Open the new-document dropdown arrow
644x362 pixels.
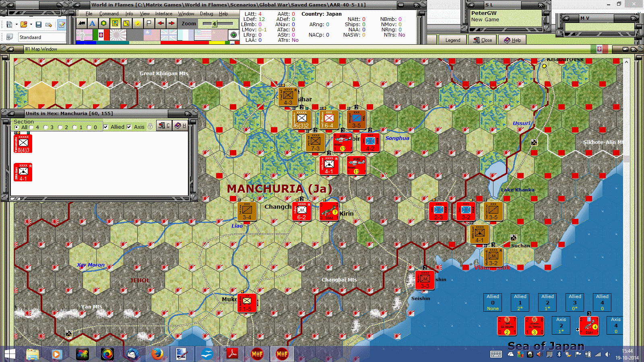click(x=17, y=25)
